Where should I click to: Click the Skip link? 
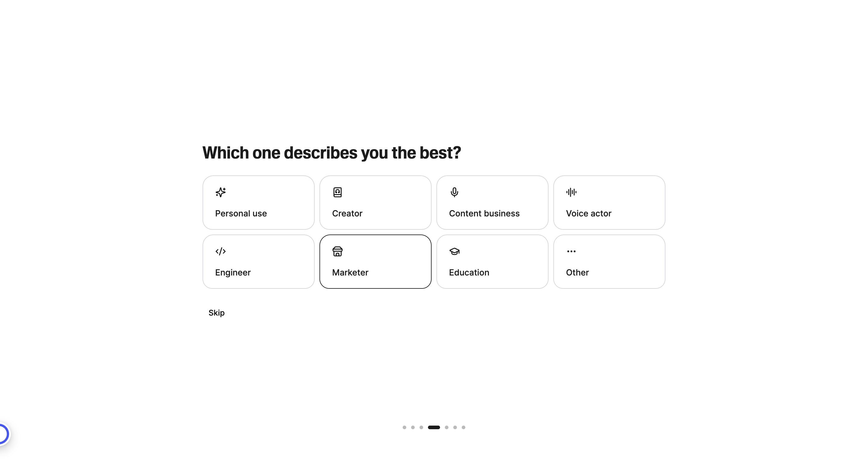(217, 313)
